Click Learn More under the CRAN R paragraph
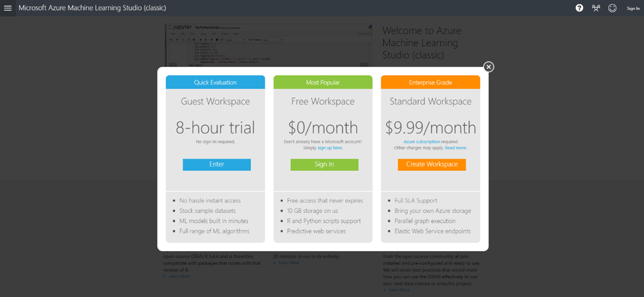Viewport: 644px width, 297px height. coord(179,277)
